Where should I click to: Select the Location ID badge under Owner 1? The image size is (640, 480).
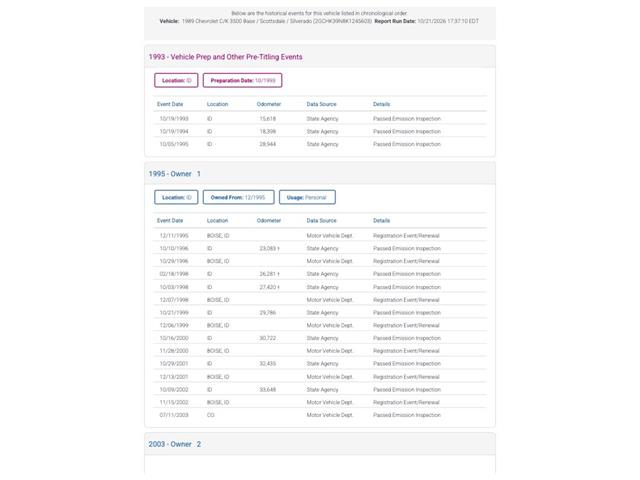[x=176, y=197]
